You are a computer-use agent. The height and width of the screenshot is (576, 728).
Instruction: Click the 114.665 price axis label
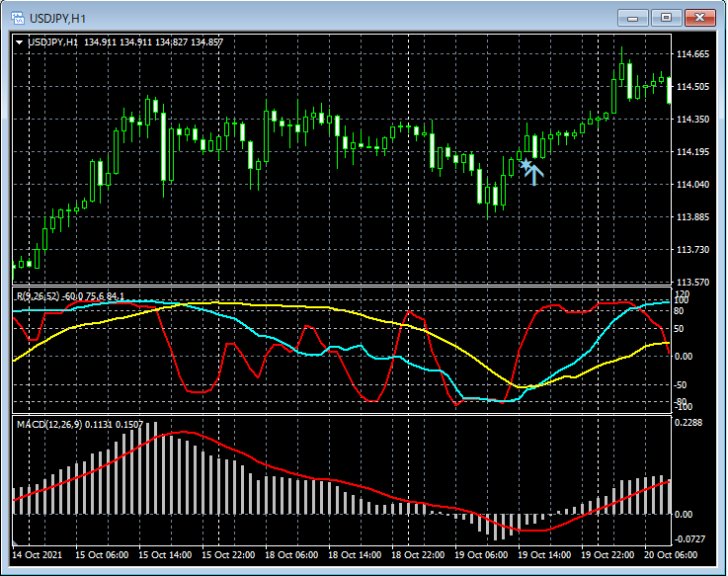pos(692,54)
